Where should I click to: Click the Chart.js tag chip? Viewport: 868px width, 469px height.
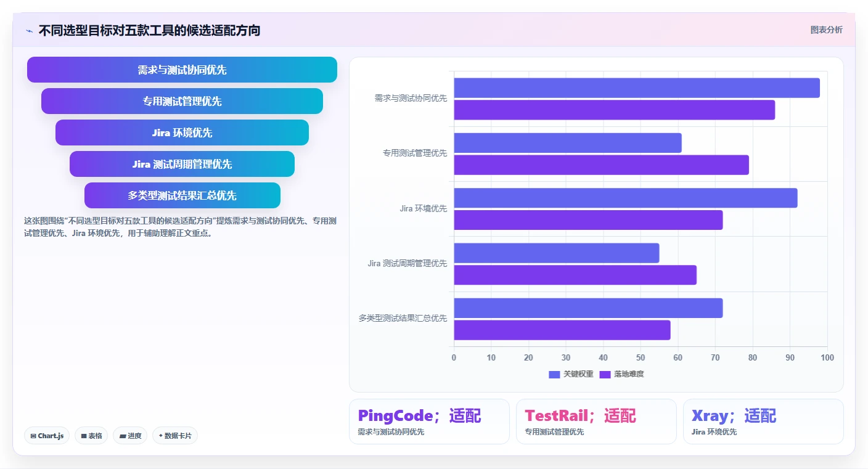[47, 436]
